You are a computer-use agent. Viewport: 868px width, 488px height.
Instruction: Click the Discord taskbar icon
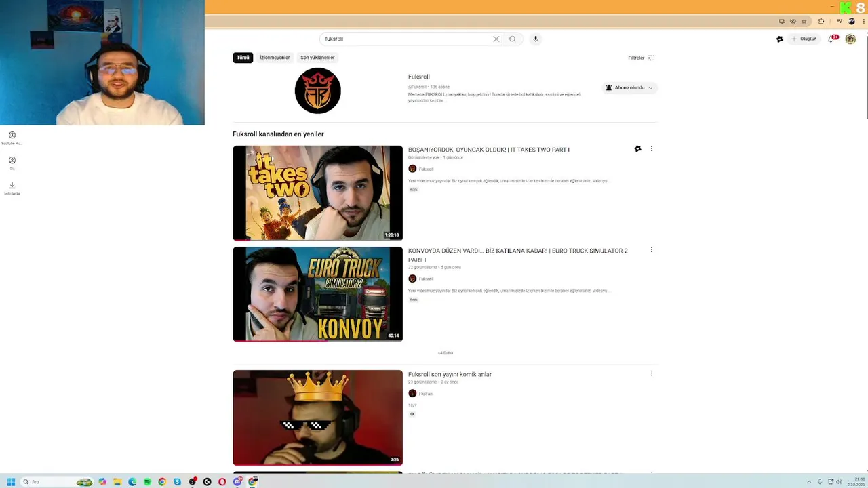[237, 482]
